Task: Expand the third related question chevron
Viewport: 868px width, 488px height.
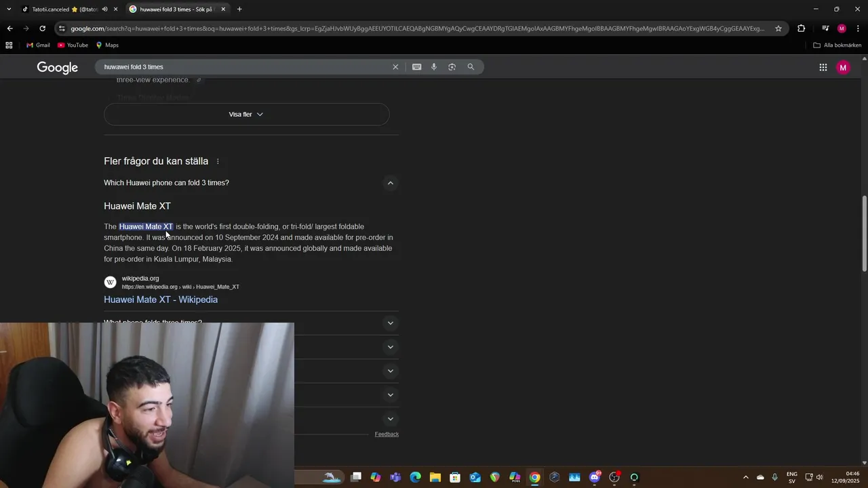Action: pos(390,347)
